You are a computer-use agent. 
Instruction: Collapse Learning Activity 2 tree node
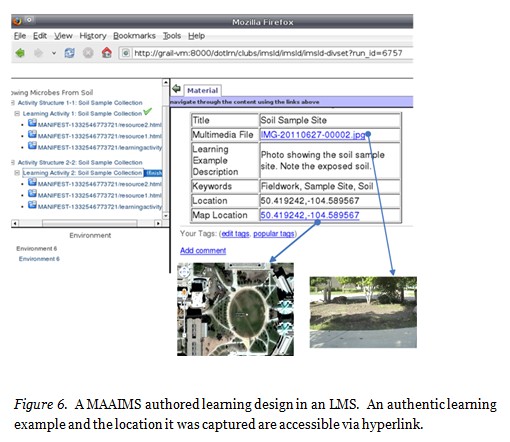click(17, 173)
